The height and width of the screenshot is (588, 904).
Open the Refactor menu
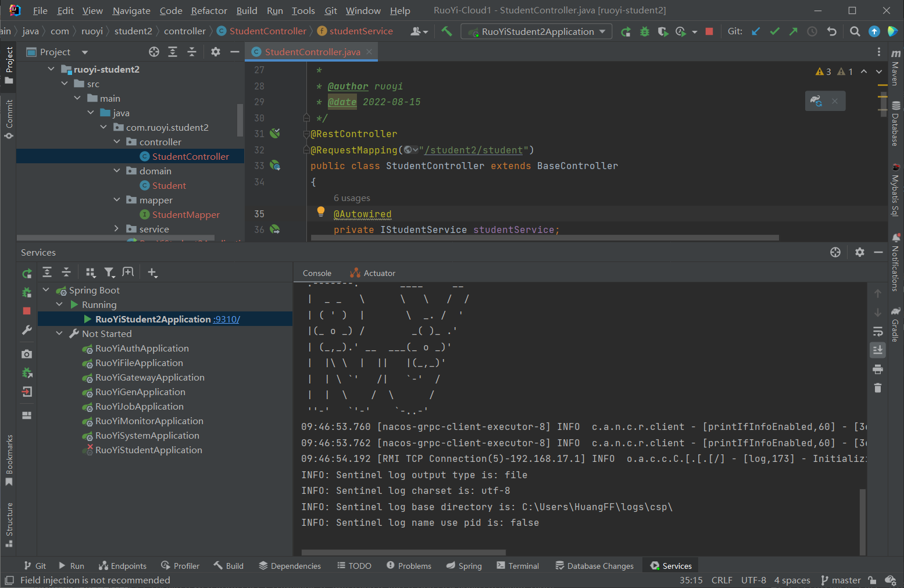209,10
